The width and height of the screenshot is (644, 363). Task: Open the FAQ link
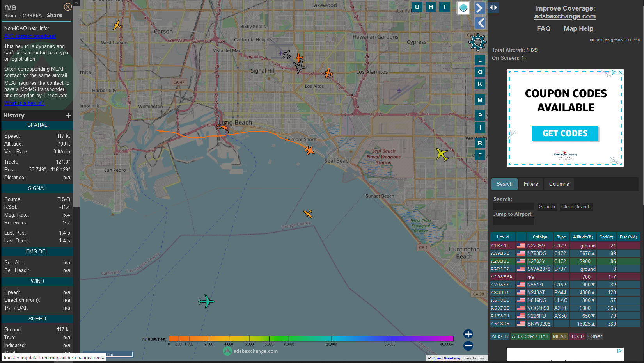[x=544, y=29]
